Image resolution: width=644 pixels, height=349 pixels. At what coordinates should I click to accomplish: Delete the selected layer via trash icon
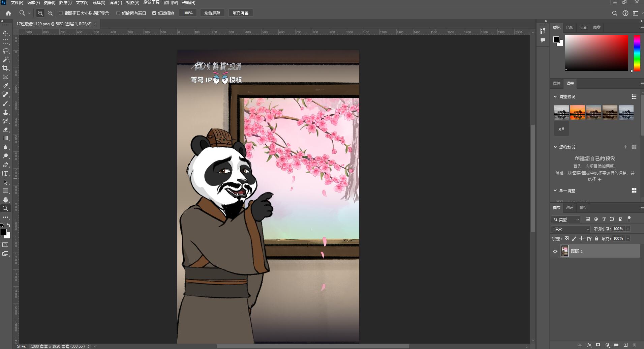pos(635,345)
